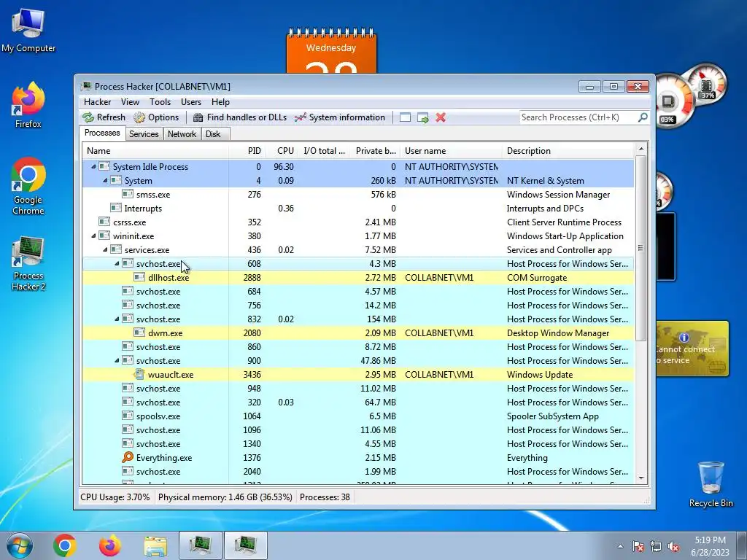Click the red X kill window icon
The height and width of the screenshot is (560, 747).
[x=441, y=117]
